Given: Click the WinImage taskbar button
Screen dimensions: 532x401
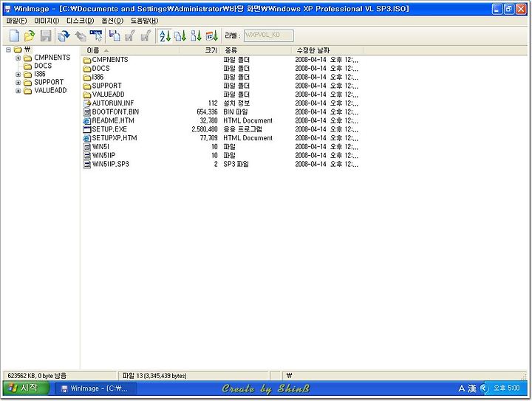Looking at the screenshot, I should click(94, 388).
